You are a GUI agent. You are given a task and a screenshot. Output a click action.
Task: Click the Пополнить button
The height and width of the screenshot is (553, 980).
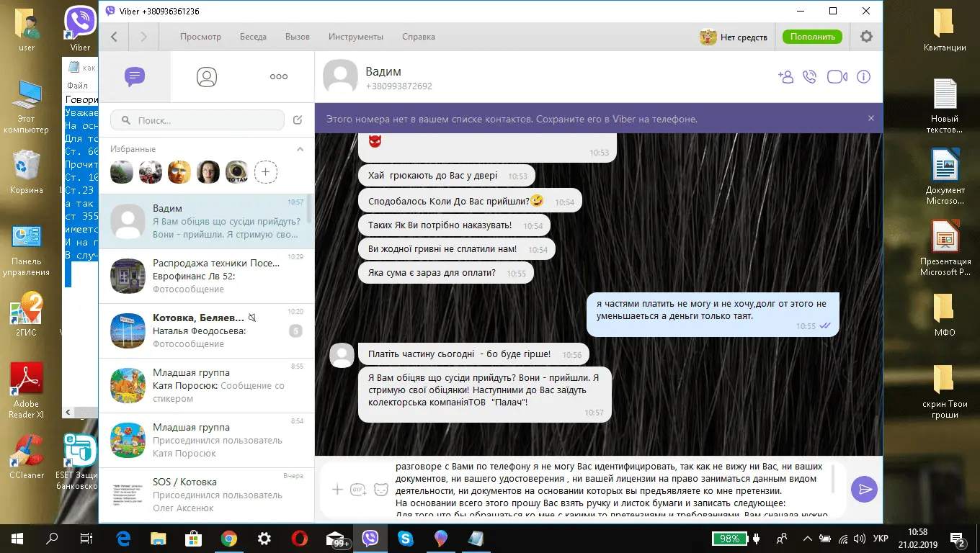coord(812,37)
